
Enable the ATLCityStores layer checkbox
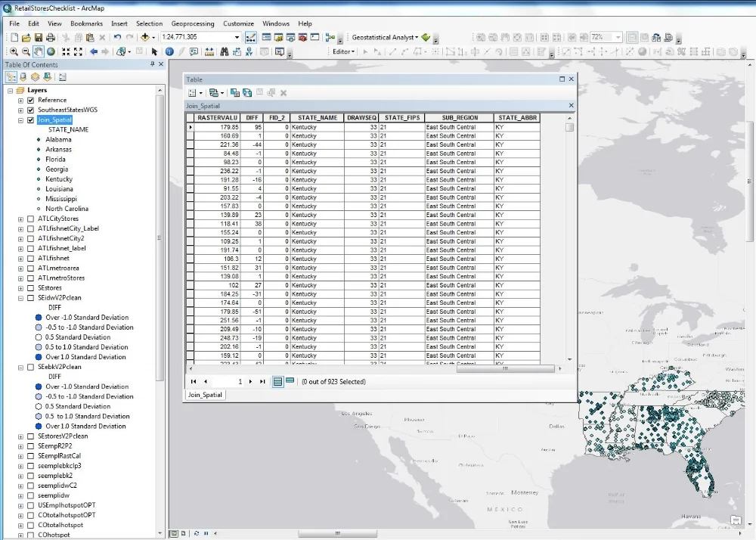31,219
